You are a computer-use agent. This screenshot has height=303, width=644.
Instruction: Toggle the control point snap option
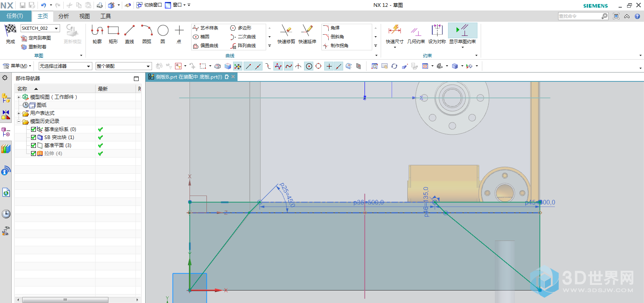tap(268, 66)
